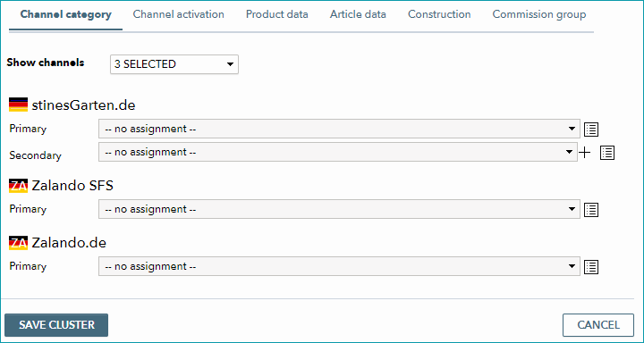644x343 pixels.
Task: Add another secondary category with plus icon
Action: [584, 153]
